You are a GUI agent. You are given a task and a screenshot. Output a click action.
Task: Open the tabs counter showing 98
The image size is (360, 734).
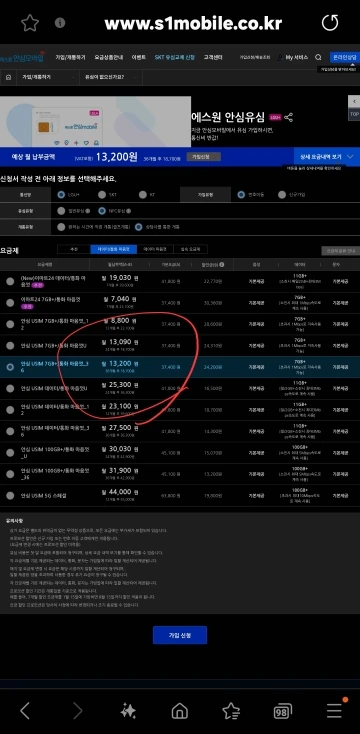coord(283,712)
